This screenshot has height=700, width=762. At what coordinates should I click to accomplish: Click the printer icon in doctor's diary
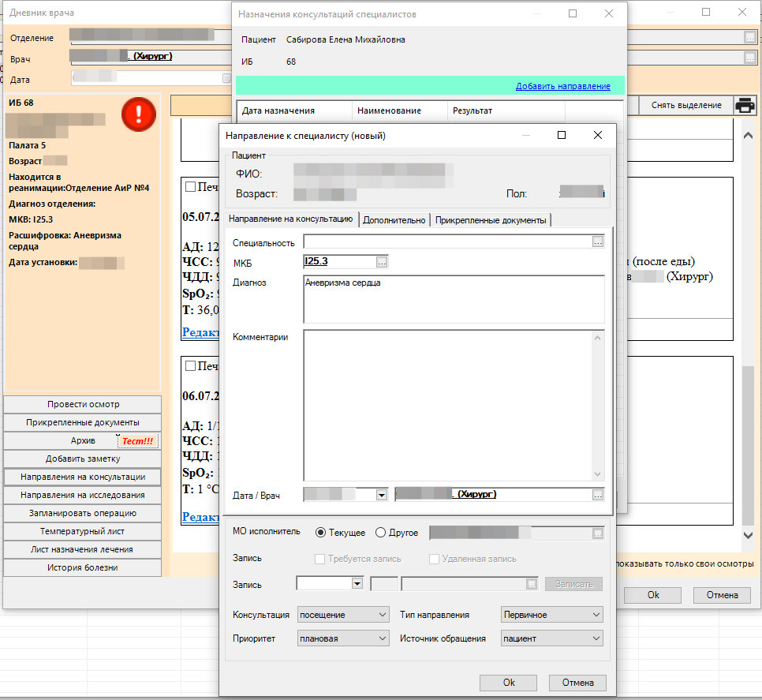click(745, 105)
